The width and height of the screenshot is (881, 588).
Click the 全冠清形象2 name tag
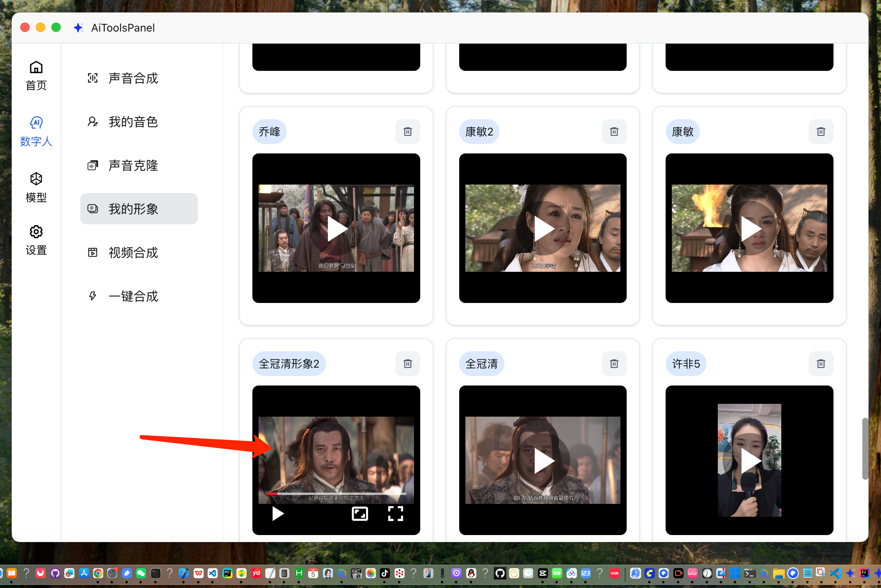click(x=289, y=364)
